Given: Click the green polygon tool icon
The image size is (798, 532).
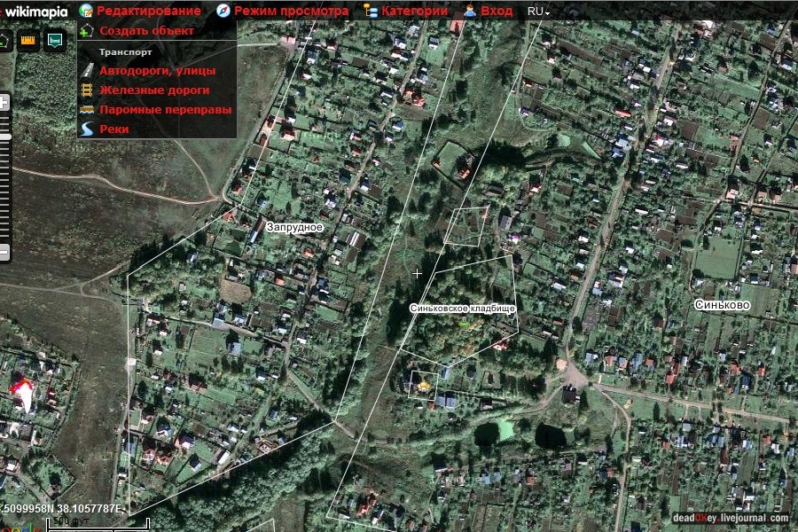Looking at the screenshot, I should point(4,41).
